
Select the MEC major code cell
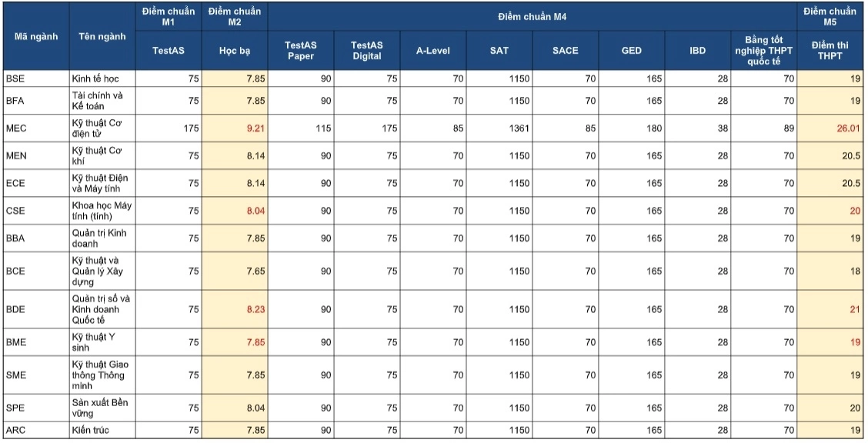tap(36, 128)
